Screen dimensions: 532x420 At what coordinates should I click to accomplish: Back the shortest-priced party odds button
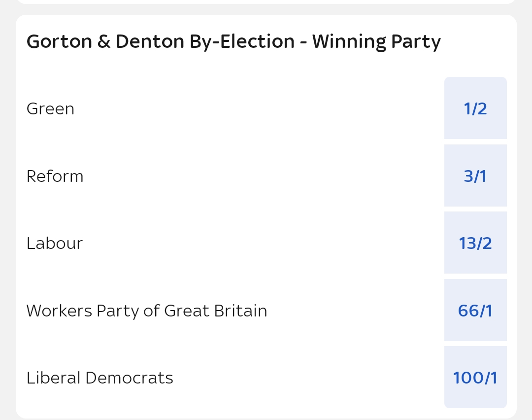(x=475, y=108)
